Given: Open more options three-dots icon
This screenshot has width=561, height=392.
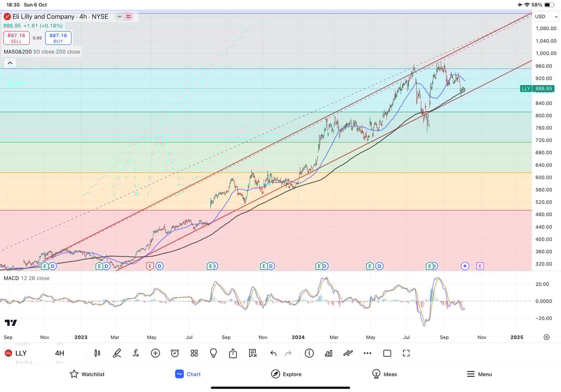Looking at the screenshot, I should (368, 353).
